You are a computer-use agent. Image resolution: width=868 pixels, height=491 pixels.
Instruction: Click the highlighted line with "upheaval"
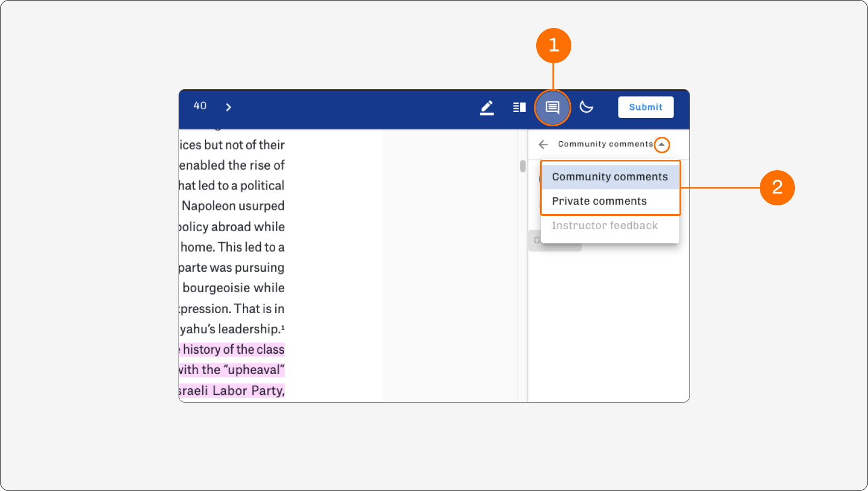click(232, 370)
